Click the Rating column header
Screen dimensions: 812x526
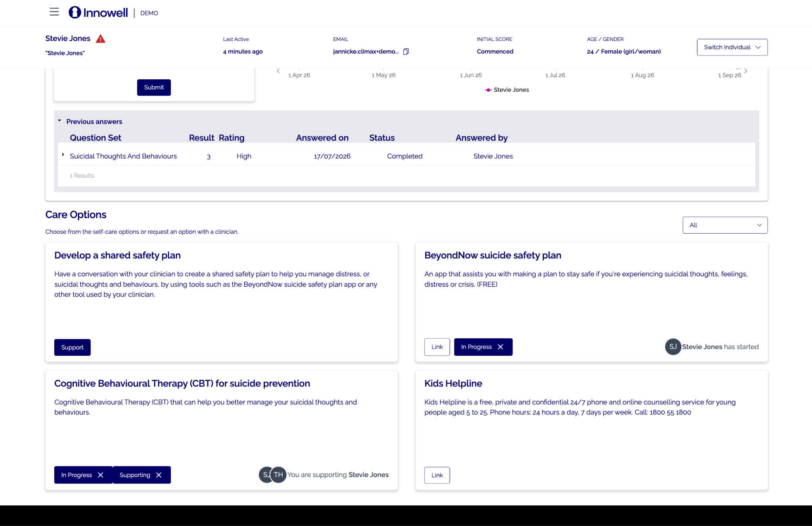point(232,138)
